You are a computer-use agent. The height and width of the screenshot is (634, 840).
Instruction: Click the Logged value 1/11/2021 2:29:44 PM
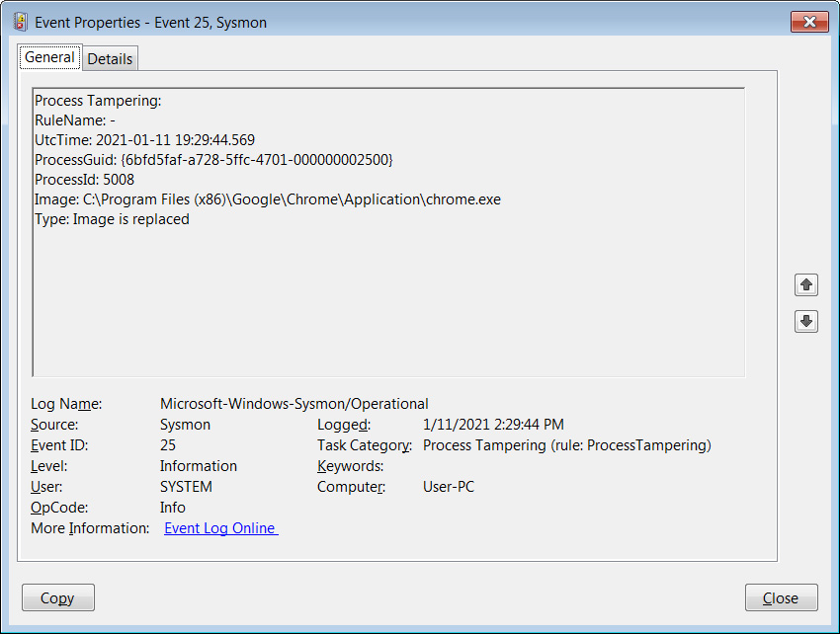coord(493,425)
